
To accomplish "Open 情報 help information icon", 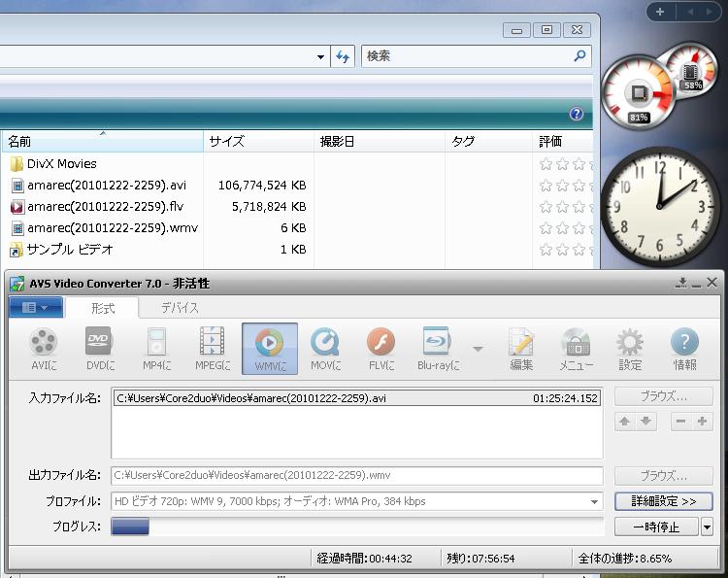I will click(685, 350).
